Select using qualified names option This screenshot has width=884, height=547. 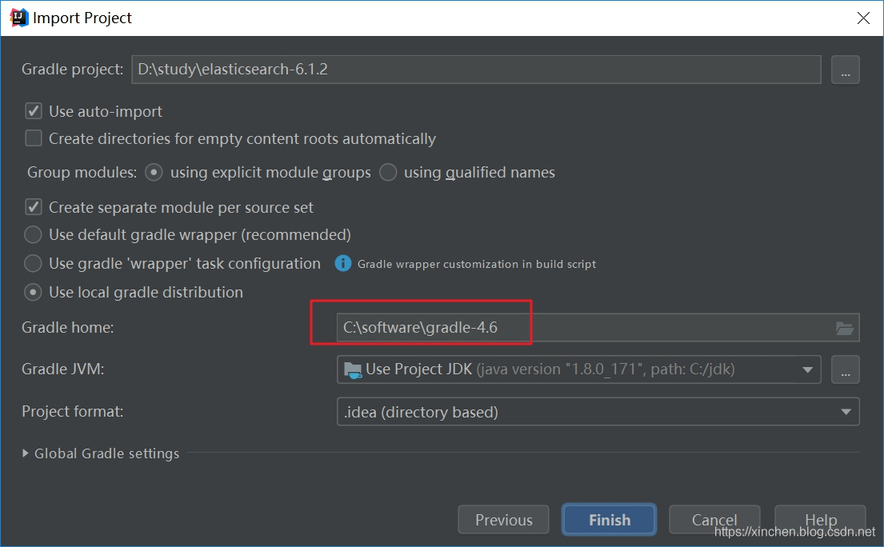coord(388,173)
